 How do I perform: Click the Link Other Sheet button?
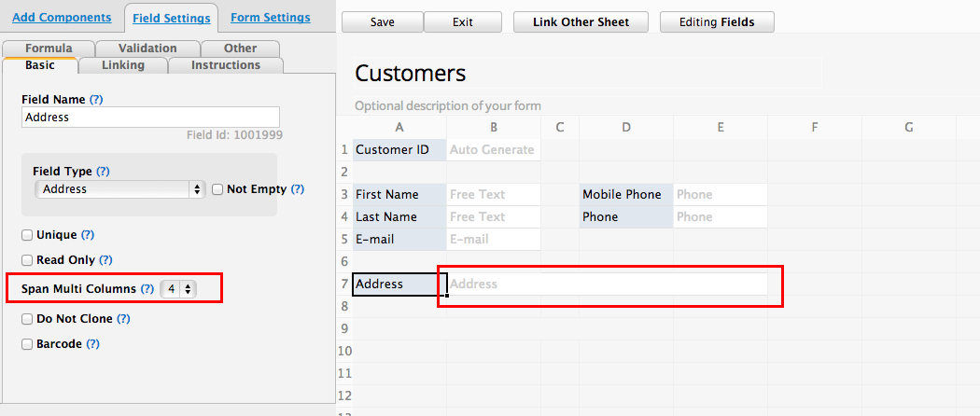pos(581,21)
